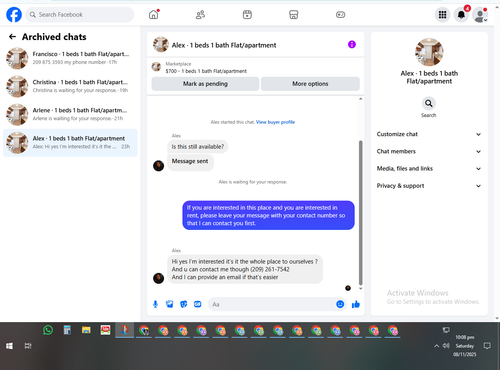Viewport: 500px width, 370px height.
Task: Open the Windows Start menu
Action: click(x=9, y=346)
